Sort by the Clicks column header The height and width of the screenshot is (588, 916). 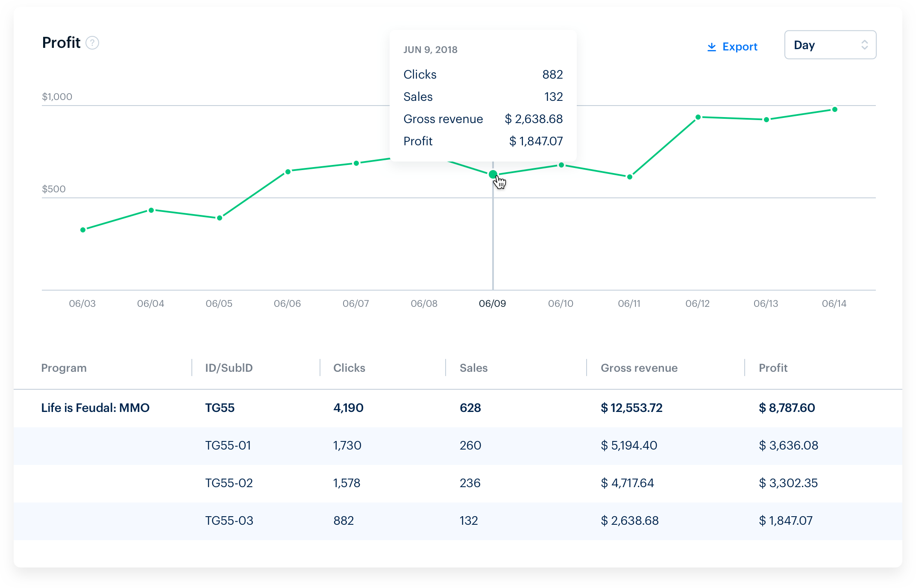pyautogui.click(x=349, y=368)
